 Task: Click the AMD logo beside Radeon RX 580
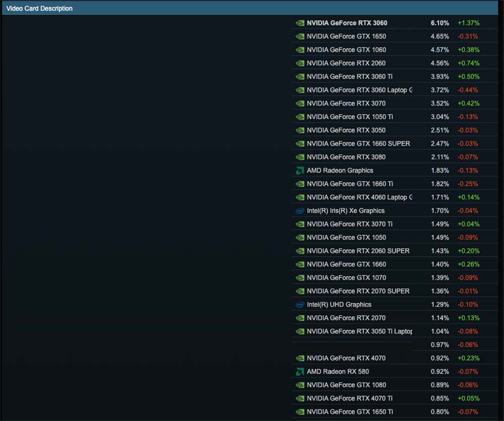[300, 372]
